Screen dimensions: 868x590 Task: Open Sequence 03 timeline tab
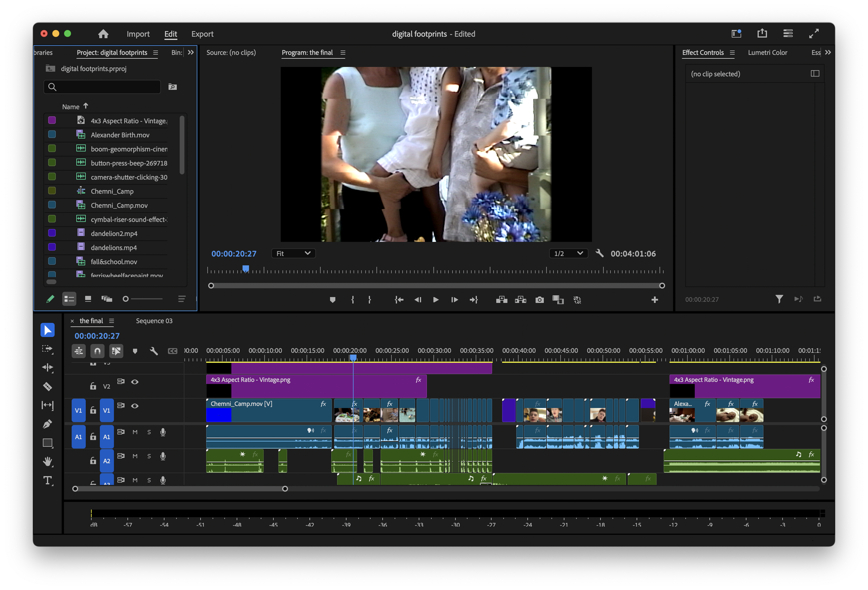tap(154, 321)
